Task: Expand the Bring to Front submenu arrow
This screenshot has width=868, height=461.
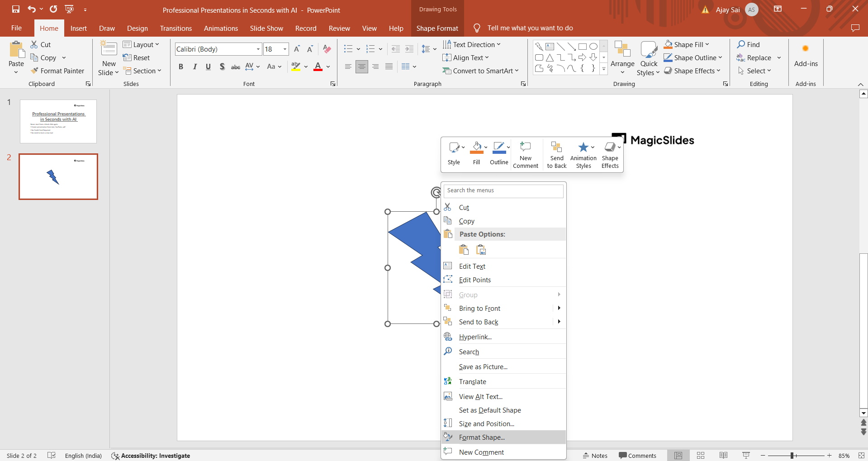Action: 559,308
